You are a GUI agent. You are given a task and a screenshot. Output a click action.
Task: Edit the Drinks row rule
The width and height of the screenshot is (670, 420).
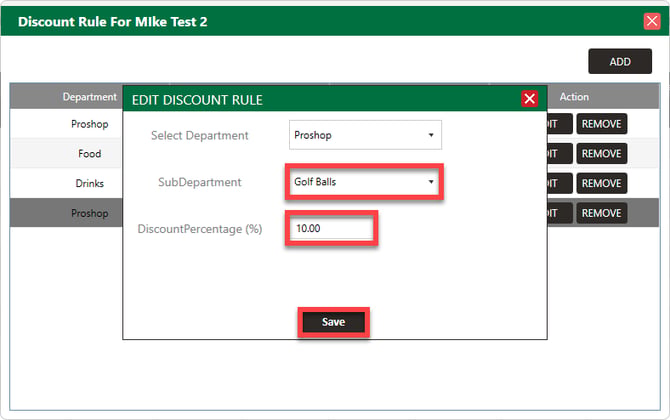coord(559,183)
